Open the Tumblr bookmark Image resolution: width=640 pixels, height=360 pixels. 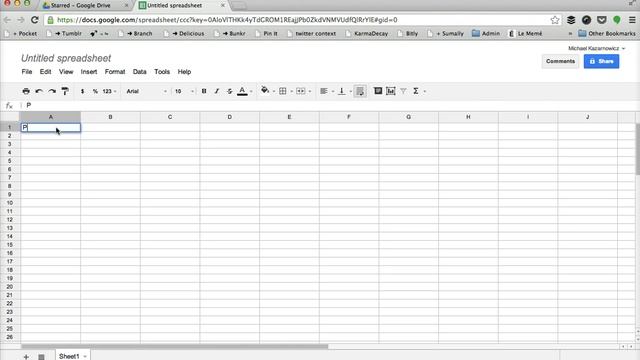pos(64,33)
